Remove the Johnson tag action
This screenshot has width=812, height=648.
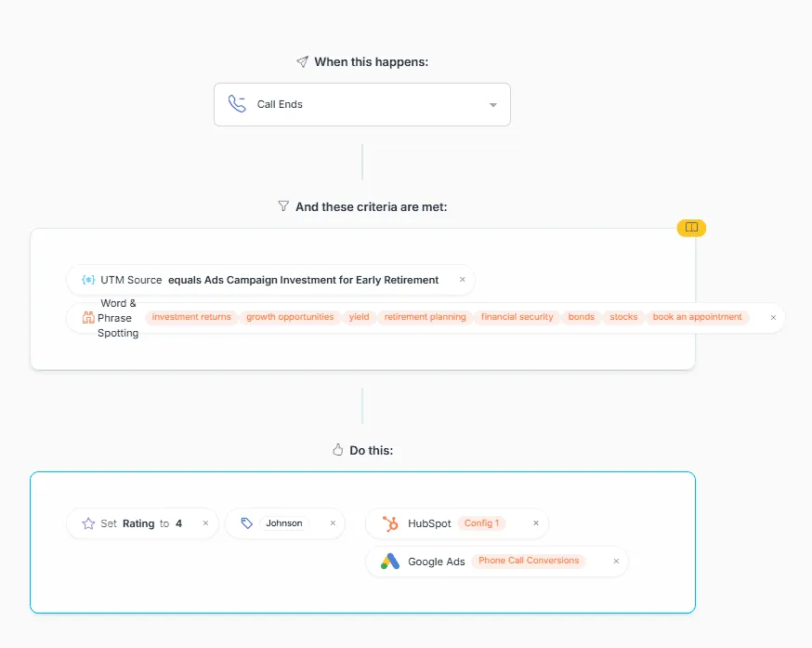[x=333, y=523]
